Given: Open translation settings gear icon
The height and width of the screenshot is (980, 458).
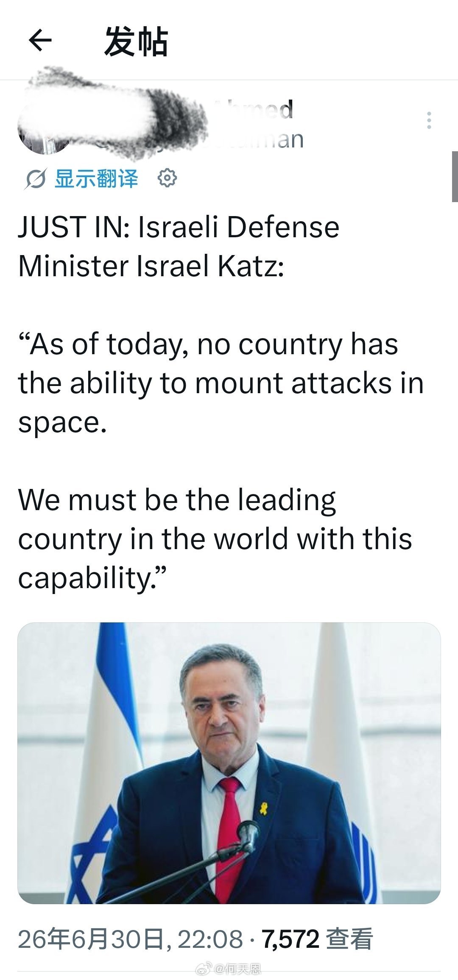Looking at the screenshot, I should point(167,178).
